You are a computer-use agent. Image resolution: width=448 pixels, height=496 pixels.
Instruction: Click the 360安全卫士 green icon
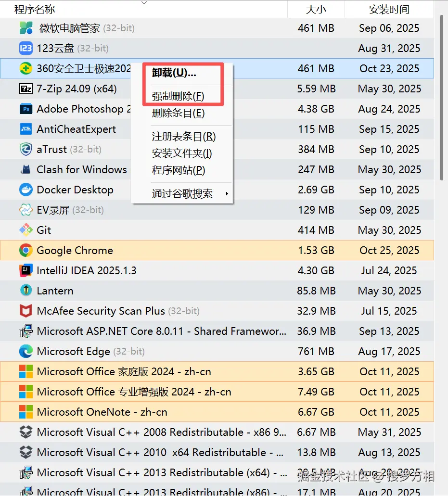[26, 68]
